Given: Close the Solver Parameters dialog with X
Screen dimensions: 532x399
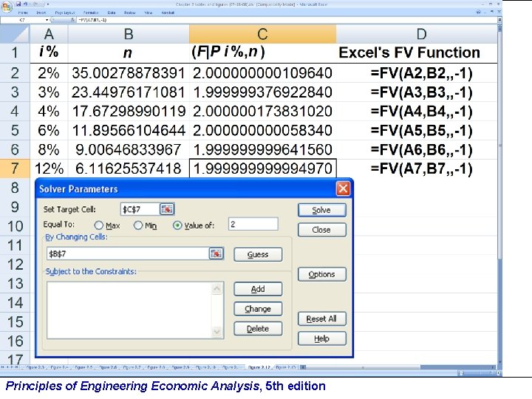Looking at the screenshot, I should pyautogui.click(x=343, y=188).
